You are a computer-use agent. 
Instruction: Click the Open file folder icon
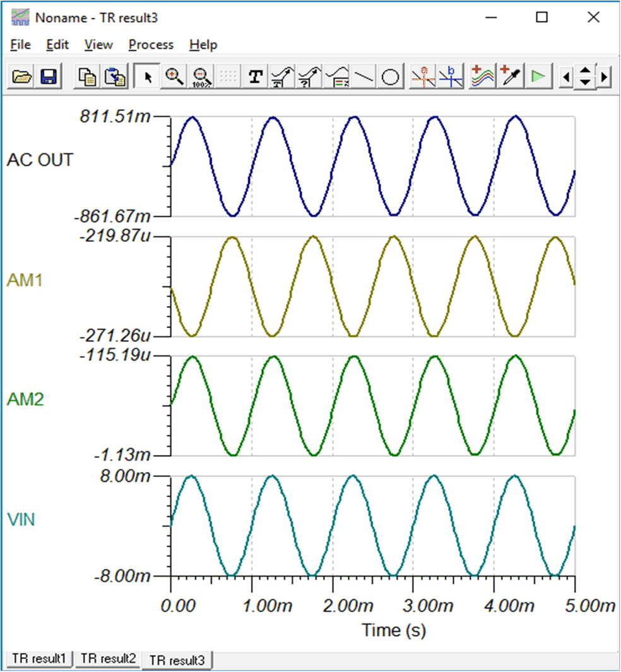(23, 77)
